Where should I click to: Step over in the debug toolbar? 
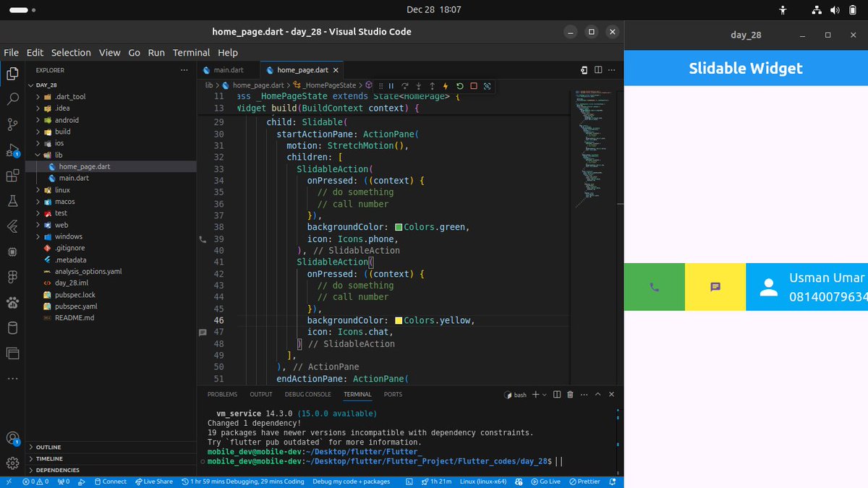[405, 85]
